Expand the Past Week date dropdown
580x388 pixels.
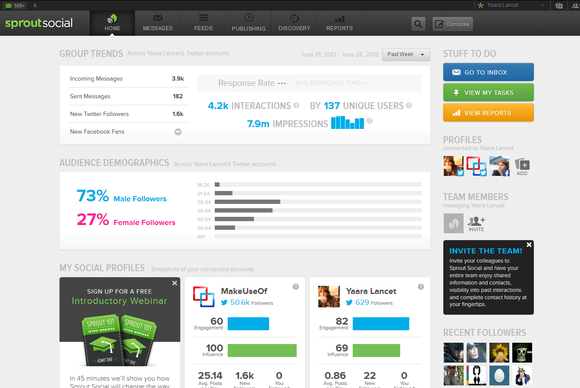pyautogui.click(x=406, y=54)
